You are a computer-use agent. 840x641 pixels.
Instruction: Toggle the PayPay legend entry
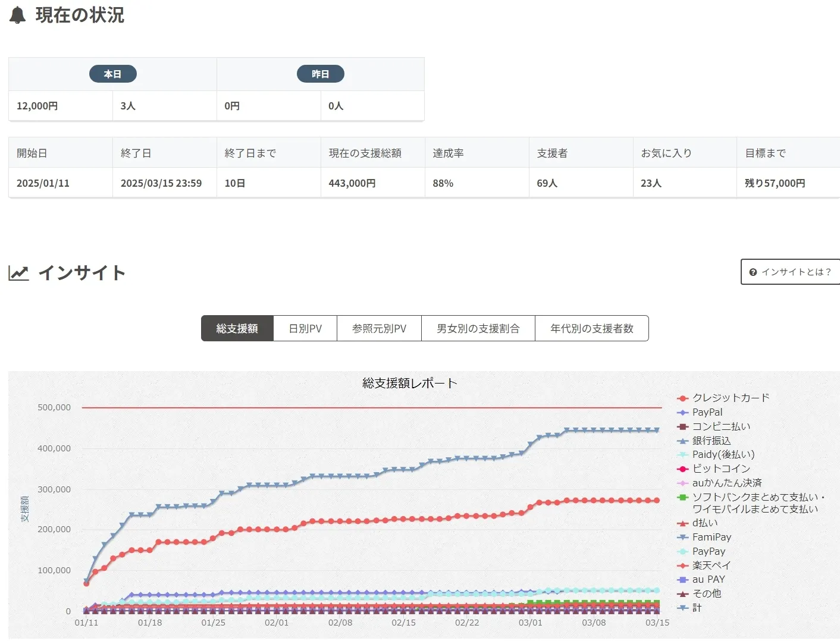click(x=708, y=551)
